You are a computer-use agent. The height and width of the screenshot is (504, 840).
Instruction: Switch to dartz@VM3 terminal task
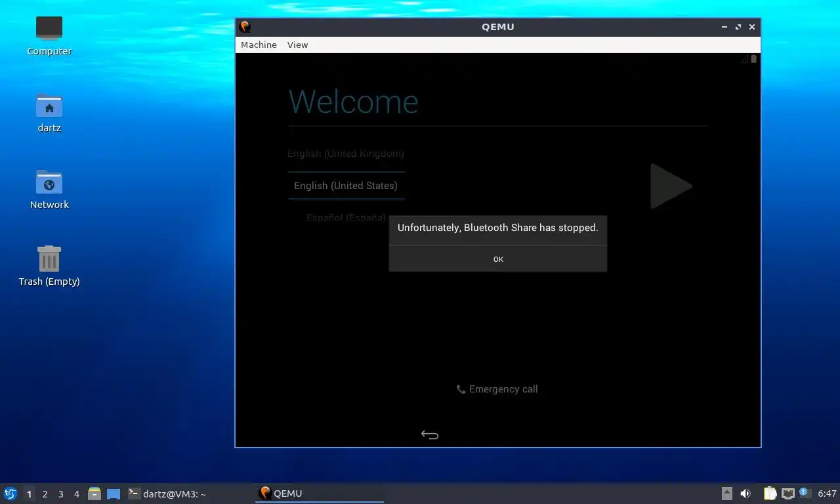167,493
